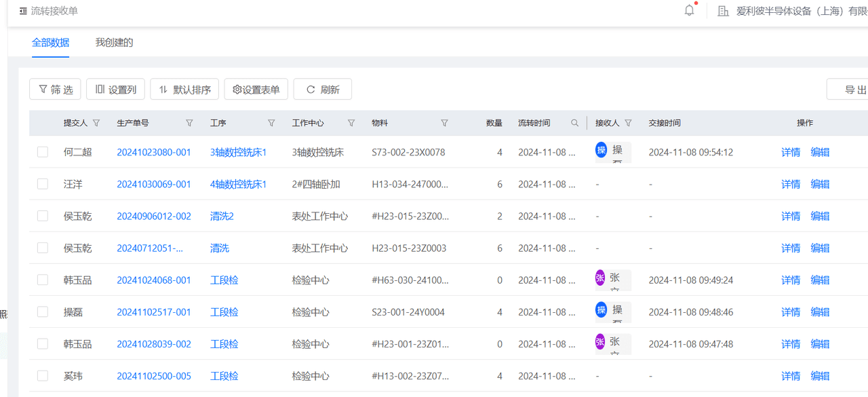Click the 筛选 filter button
The width and height of the screenshot is (868, 397).
click(56, 89)
